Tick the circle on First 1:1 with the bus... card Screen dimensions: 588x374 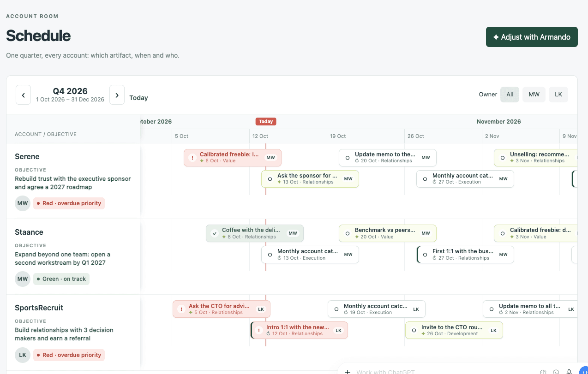click(x=425, y=255)
